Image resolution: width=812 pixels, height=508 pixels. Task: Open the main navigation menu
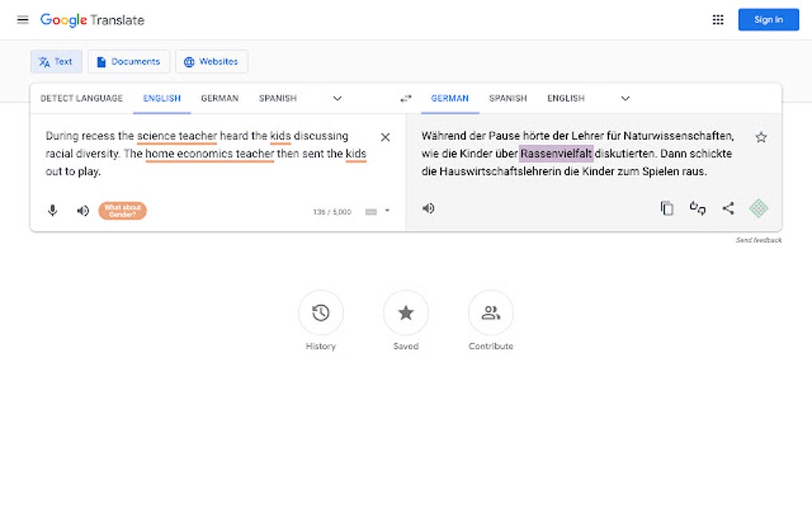22,19
